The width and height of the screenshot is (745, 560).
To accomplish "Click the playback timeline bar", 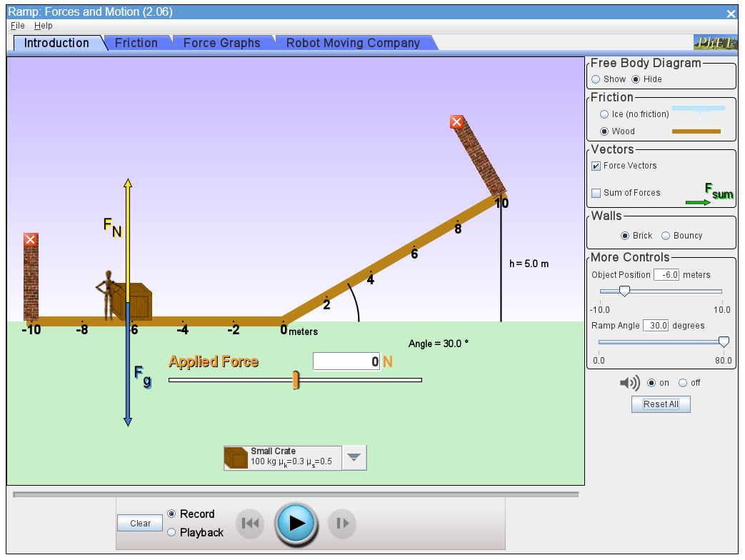I will 296,494.
